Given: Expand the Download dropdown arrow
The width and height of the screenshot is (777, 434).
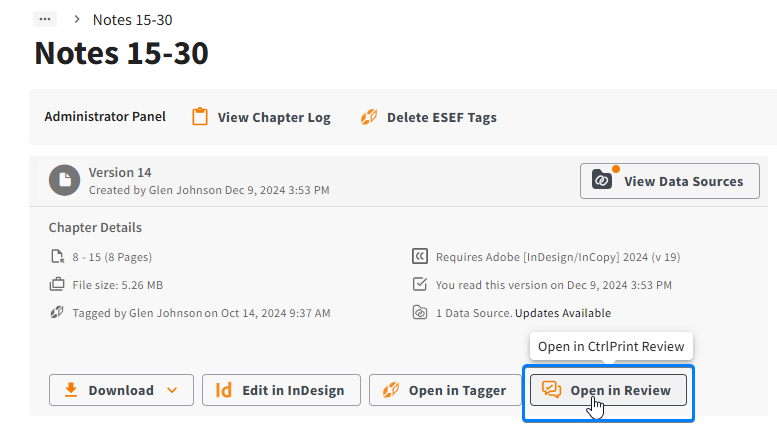Looking at the screenshot, I should click(x=172, y=390).
